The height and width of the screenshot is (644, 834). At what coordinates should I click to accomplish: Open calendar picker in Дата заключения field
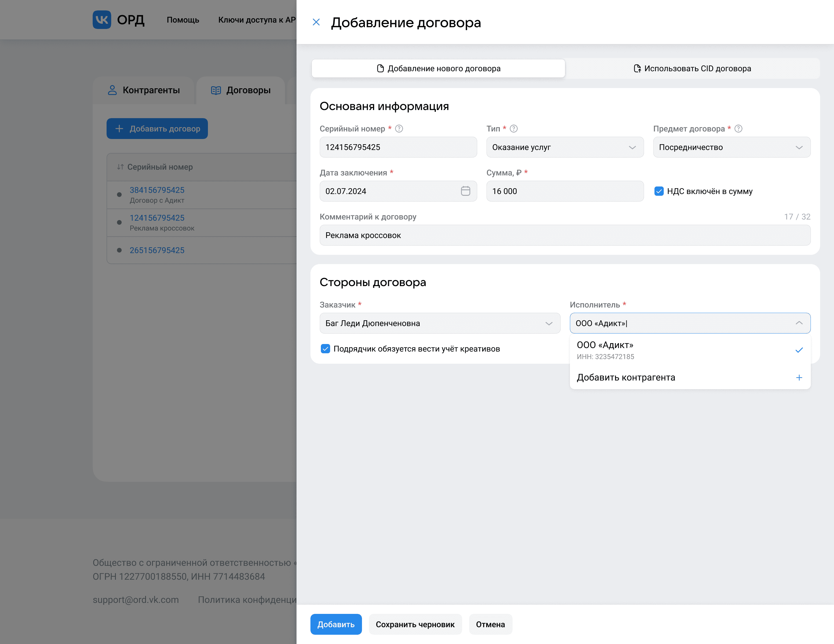point(465,191)
